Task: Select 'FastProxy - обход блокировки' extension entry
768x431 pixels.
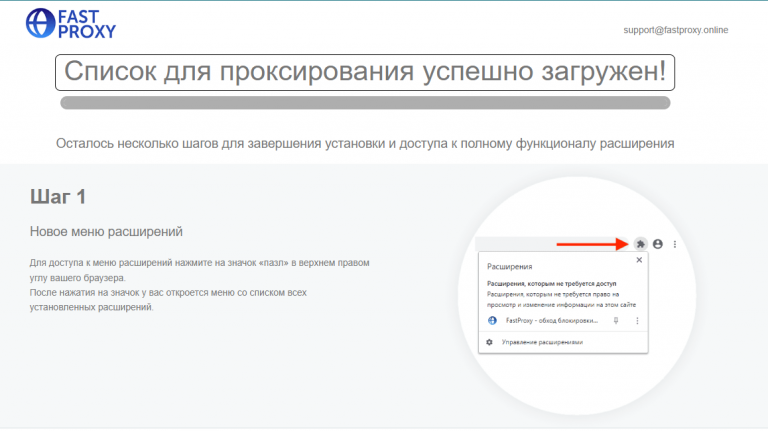Action: pos(552,320)
